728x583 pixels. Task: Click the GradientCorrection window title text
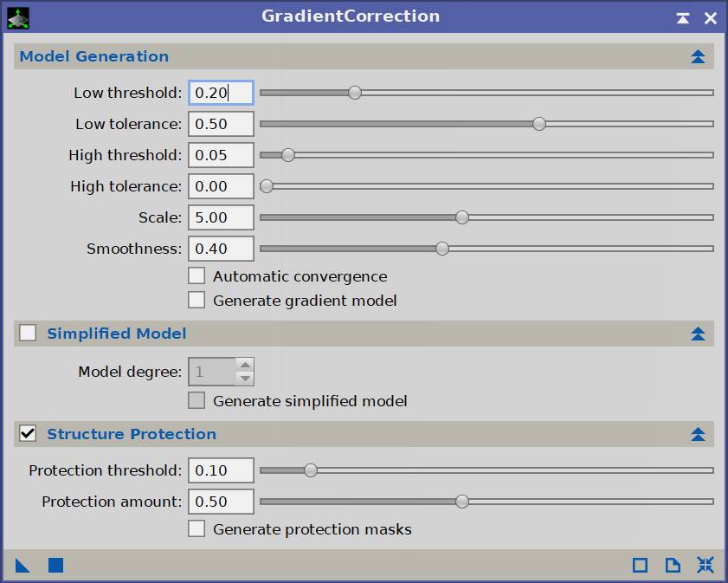(x=351, y=16)
